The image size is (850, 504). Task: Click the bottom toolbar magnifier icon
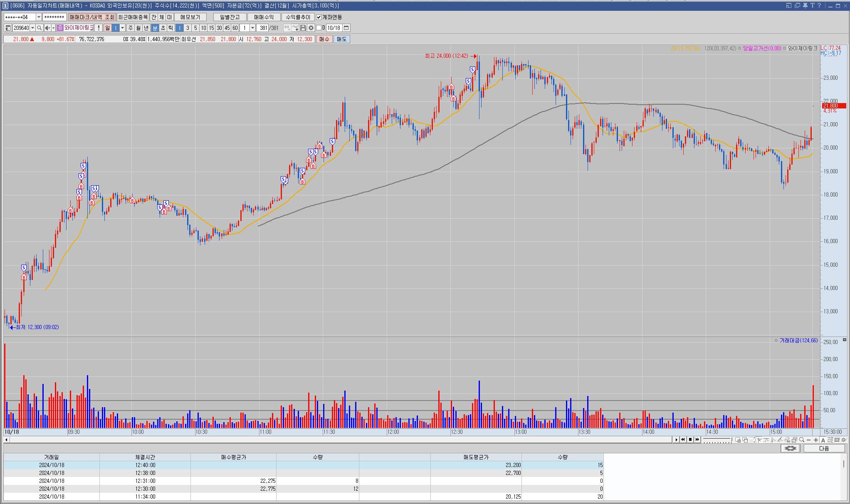(x=801, y=440)
